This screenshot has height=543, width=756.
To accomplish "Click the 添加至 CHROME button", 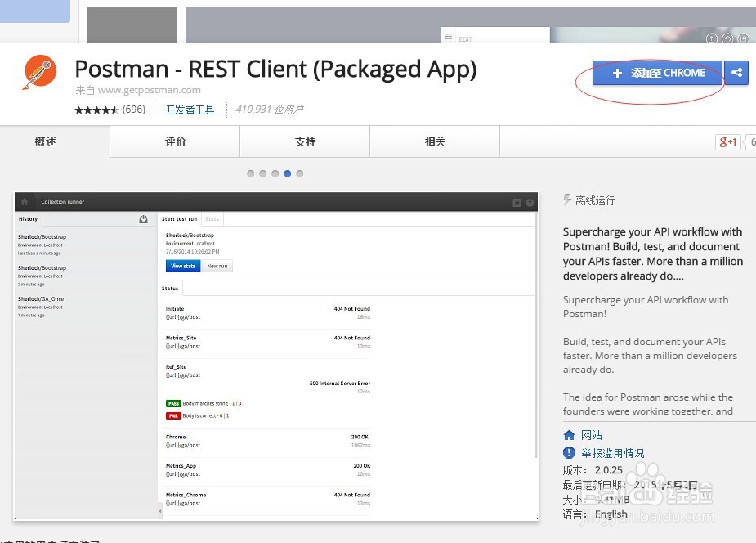I will tap(657, 73).
